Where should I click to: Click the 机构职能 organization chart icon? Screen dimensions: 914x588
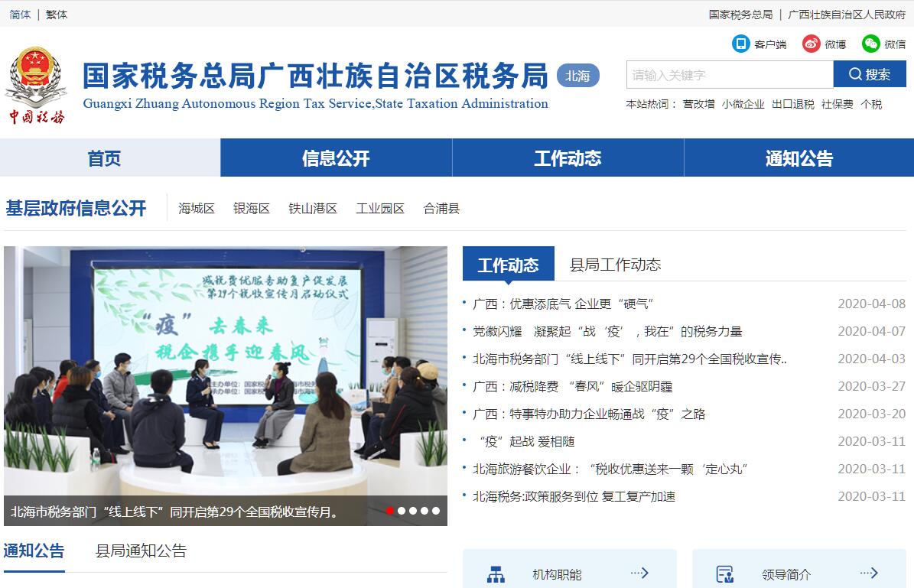click(496, 574)
